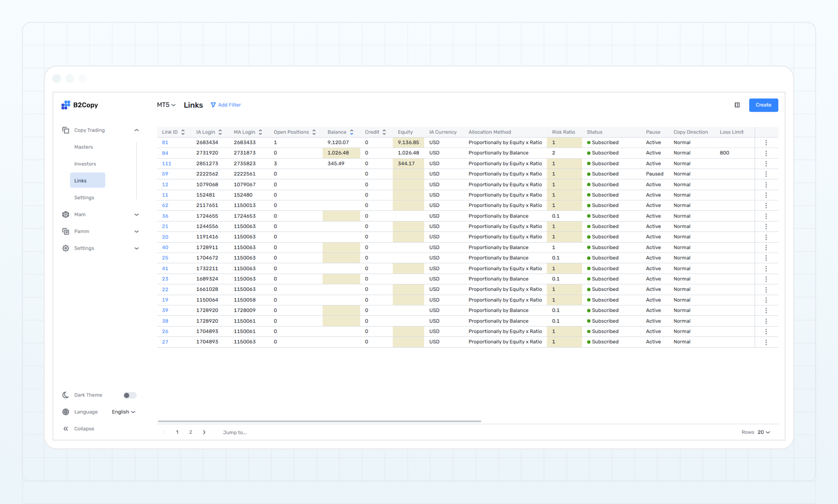Open Masters in the sidebar

tap(84, 147)
